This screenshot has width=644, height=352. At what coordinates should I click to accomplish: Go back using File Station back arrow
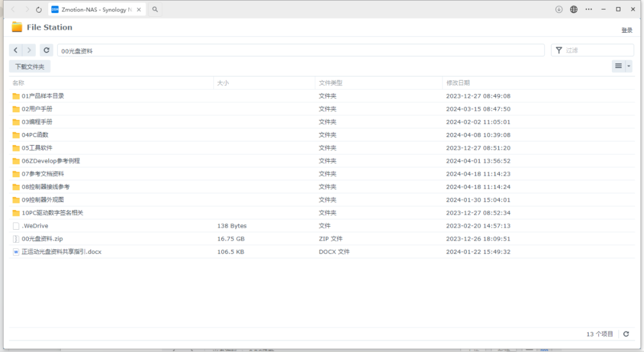pos(16,50)
